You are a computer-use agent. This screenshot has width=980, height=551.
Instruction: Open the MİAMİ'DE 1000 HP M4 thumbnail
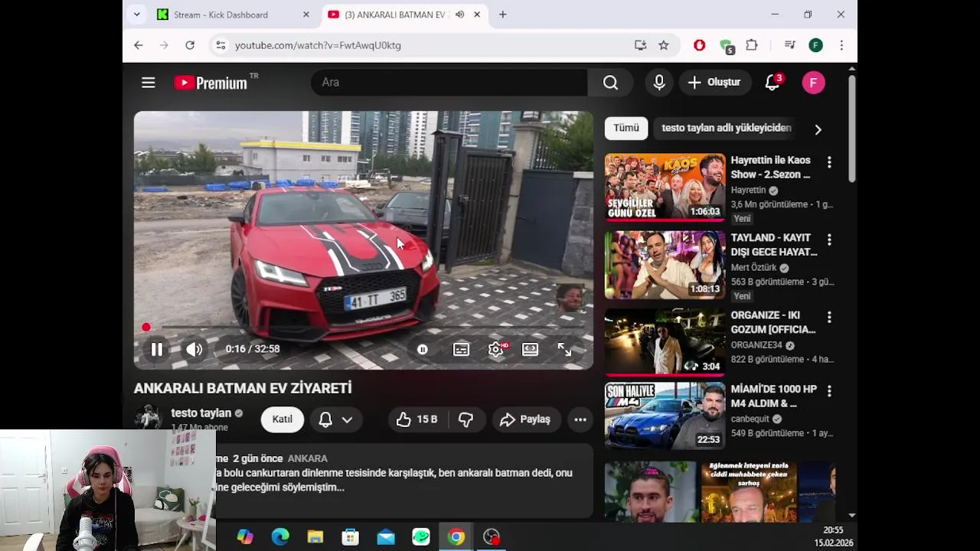[x=665, y=416]
